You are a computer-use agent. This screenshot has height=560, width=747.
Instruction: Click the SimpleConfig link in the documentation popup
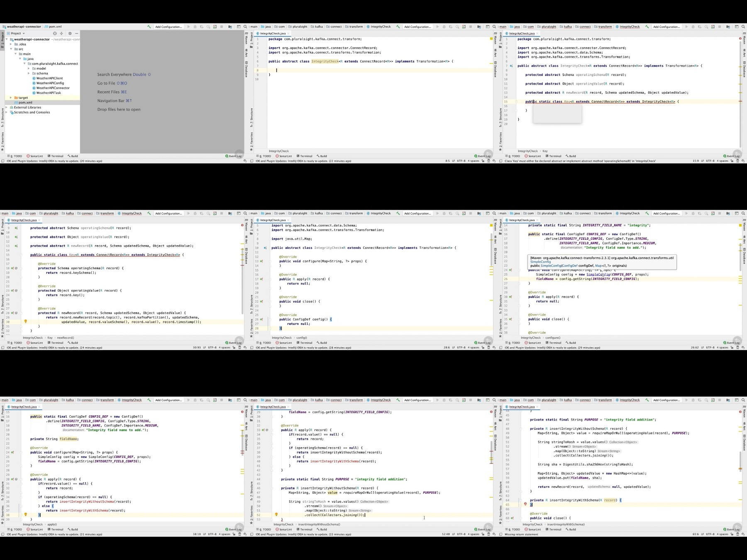pyautogui.click(x=540, y=262)
